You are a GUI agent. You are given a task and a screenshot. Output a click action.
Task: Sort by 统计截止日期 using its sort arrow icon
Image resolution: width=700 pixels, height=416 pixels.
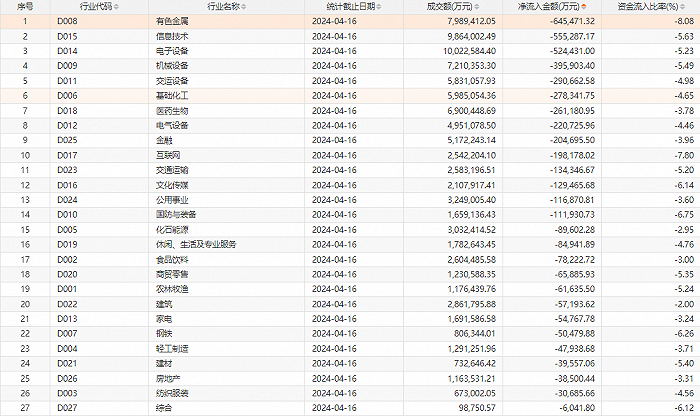tap(379, 7)
